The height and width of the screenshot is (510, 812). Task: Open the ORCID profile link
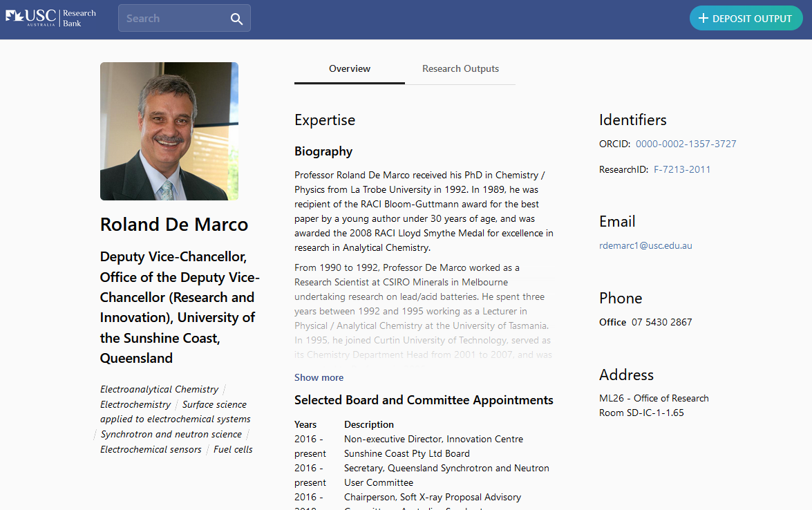(x=686, y=144)
